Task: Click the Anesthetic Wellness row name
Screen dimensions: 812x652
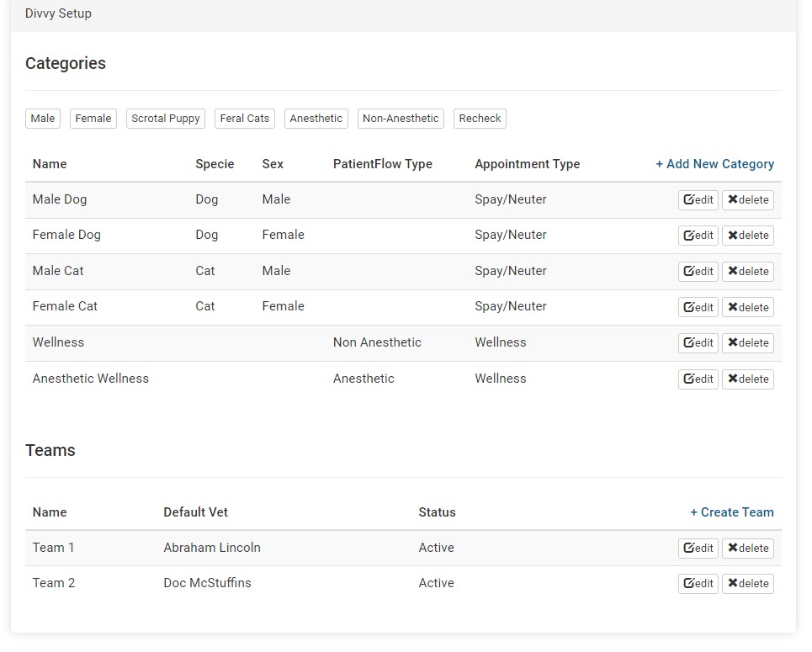Action: pos(91,379)
